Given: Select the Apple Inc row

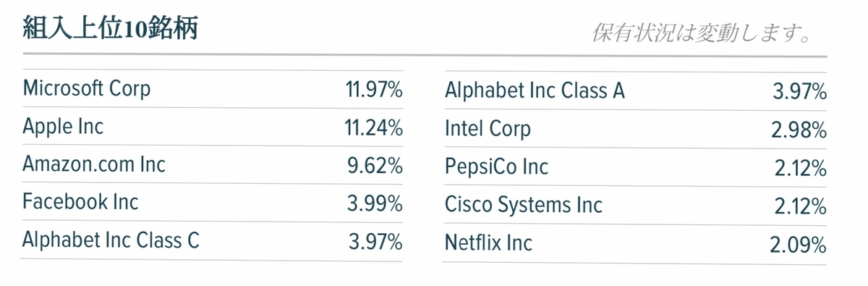Looking at the screenshot, I should (x=212, y=127).
